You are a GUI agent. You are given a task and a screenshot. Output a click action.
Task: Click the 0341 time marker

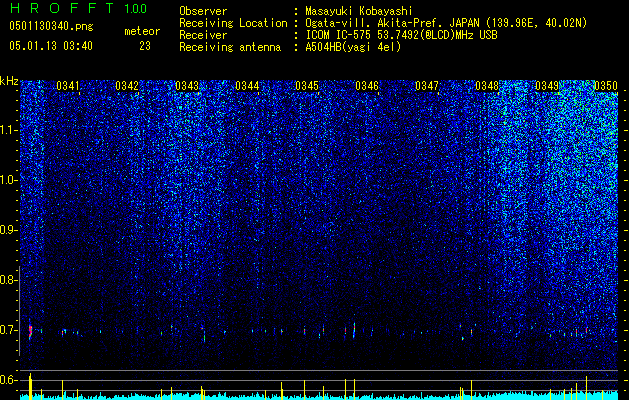click(x=68, y=86)
